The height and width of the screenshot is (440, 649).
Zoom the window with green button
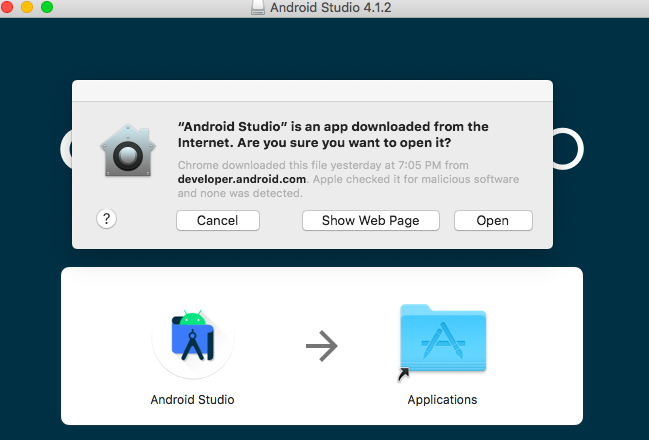47,7
